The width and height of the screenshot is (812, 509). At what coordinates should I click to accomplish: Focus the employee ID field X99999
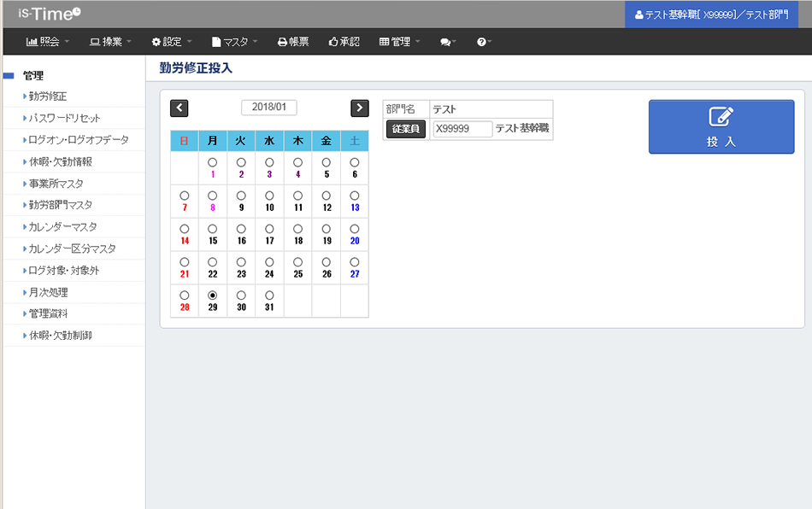pyautogui.click(x=462, y=129)
